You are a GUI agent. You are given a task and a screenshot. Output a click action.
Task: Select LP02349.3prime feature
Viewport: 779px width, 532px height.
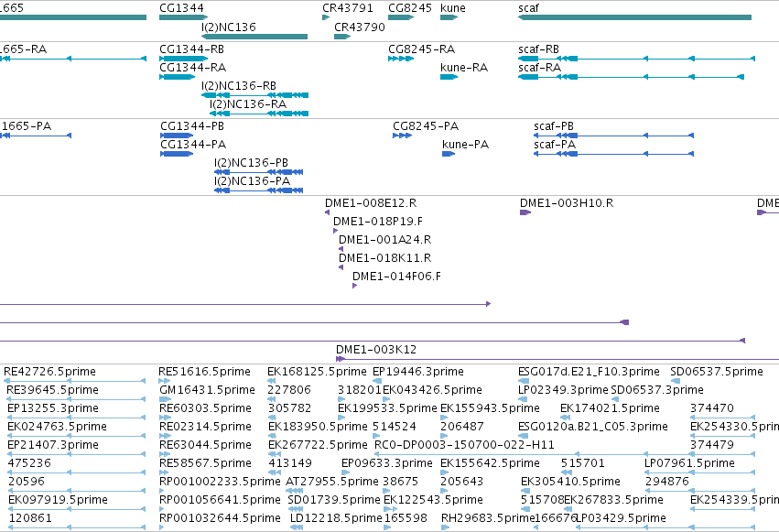[524, 399]
